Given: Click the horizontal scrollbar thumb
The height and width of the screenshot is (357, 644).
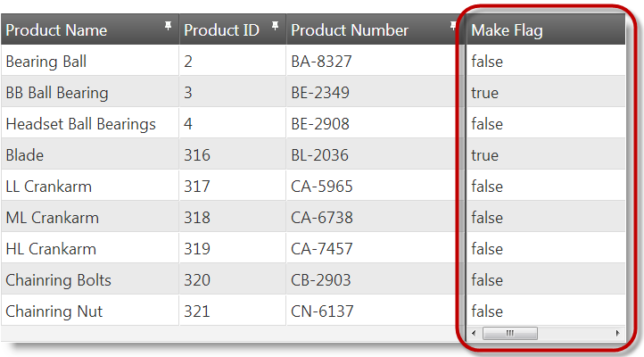Looking at the screenshot, I should (510, 333).
